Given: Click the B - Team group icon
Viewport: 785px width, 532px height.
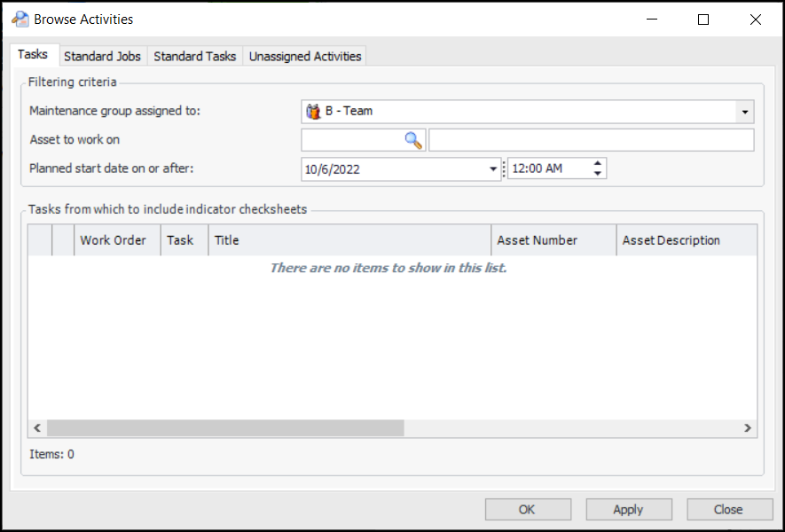Looking at the screenshot, I should [x=313, y=112].
